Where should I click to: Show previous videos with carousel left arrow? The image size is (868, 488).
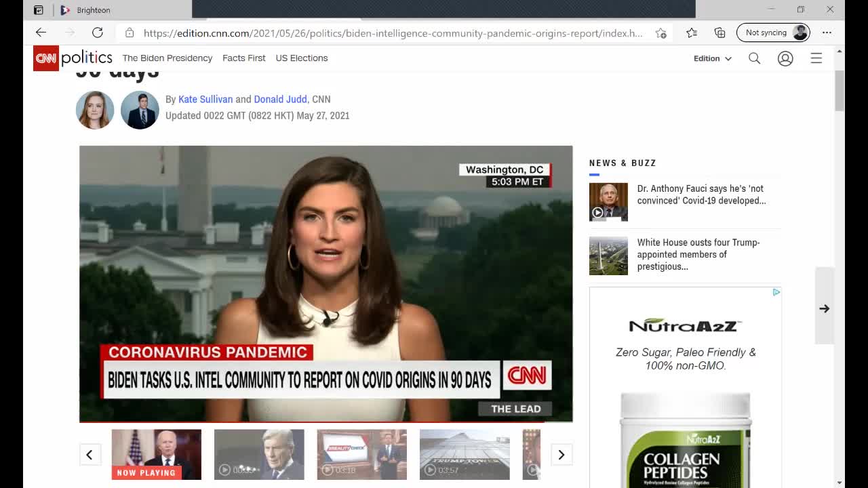[90, 455]
